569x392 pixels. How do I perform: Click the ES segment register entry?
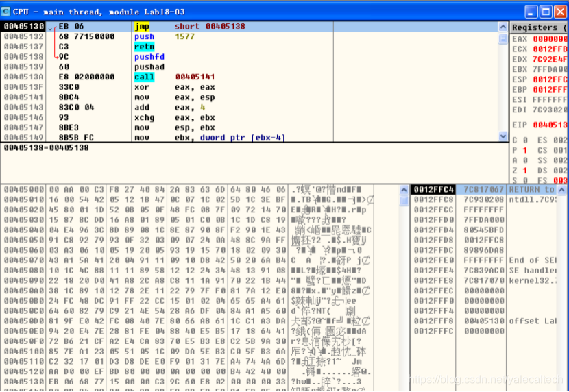[x=553, y=140]
